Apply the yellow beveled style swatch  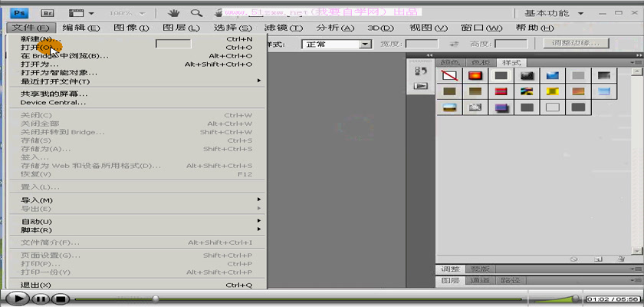pyautogui.click(x=553, y=91)
